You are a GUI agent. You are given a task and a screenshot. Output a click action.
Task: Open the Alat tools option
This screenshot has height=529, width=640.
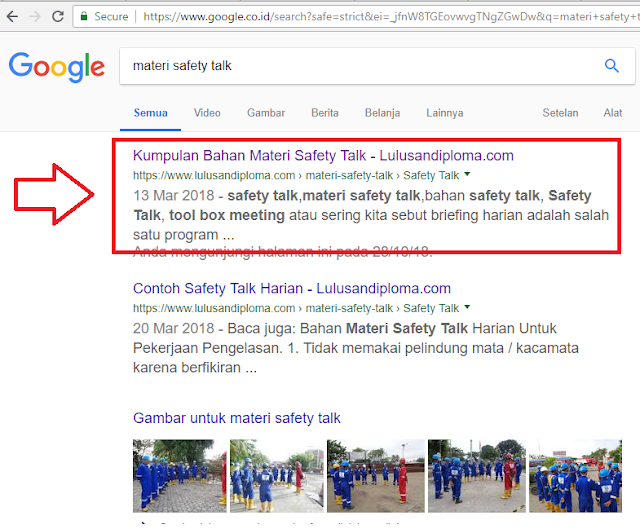612,113
